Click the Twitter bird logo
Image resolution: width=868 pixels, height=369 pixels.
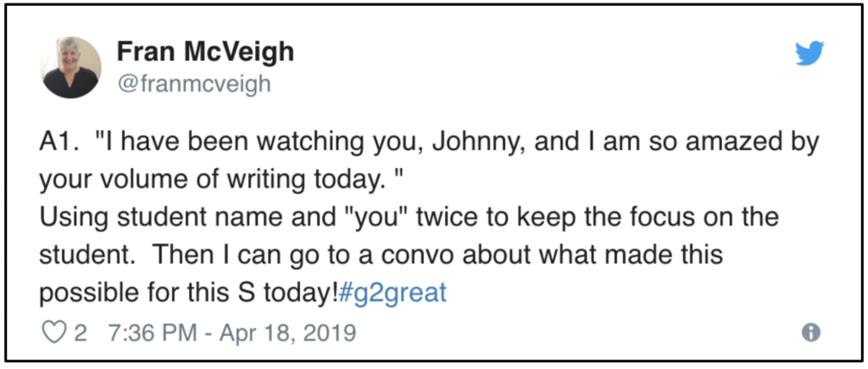(x=810, y=53)
